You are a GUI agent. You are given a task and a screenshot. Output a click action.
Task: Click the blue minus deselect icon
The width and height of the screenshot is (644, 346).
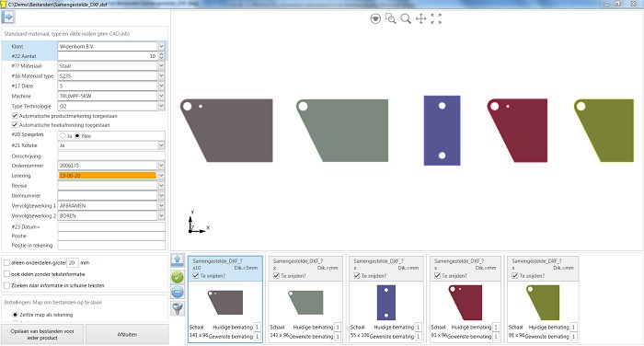178,293
